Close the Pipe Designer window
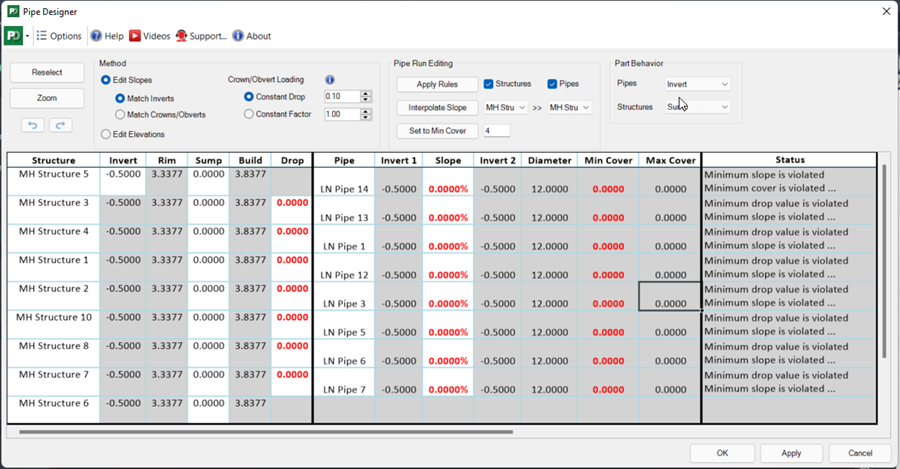Image resolution: width=900 pixels, height=469 pixels. [886, 11]
